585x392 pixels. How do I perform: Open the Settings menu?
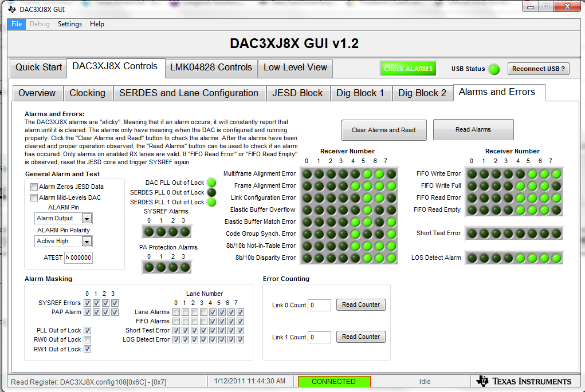(70, 24)
